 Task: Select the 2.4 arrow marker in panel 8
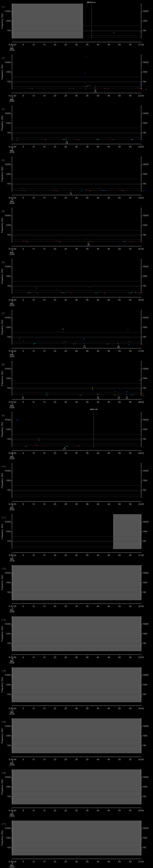pos(127,397)
